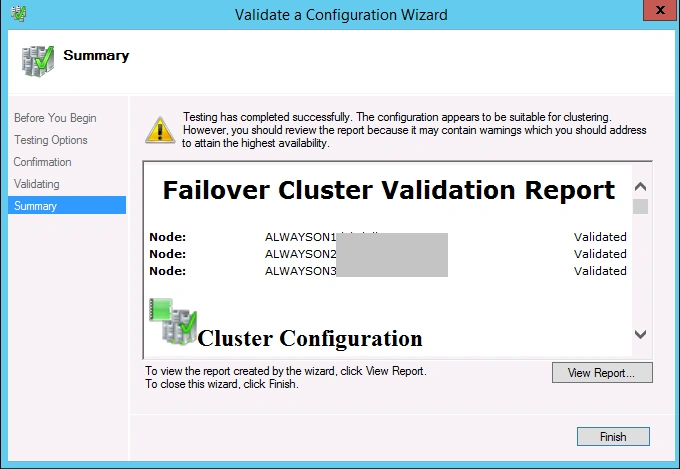Go to the Validating step
Image resolution: width=680 pixels, height=469 pixels.
tap(36, 184)
